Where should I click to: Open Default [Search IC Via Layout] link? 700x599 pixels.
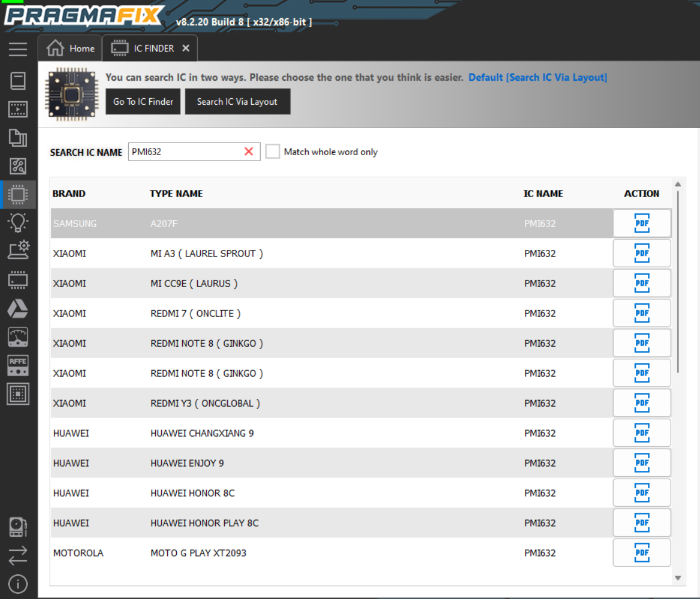[538, 77]
